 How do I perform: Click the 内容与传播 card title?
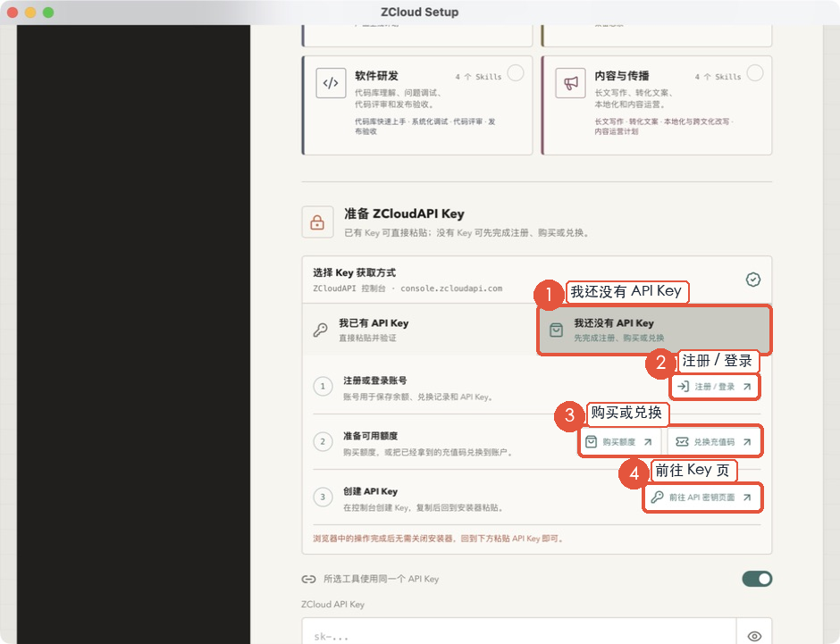[x=621, y=76]
